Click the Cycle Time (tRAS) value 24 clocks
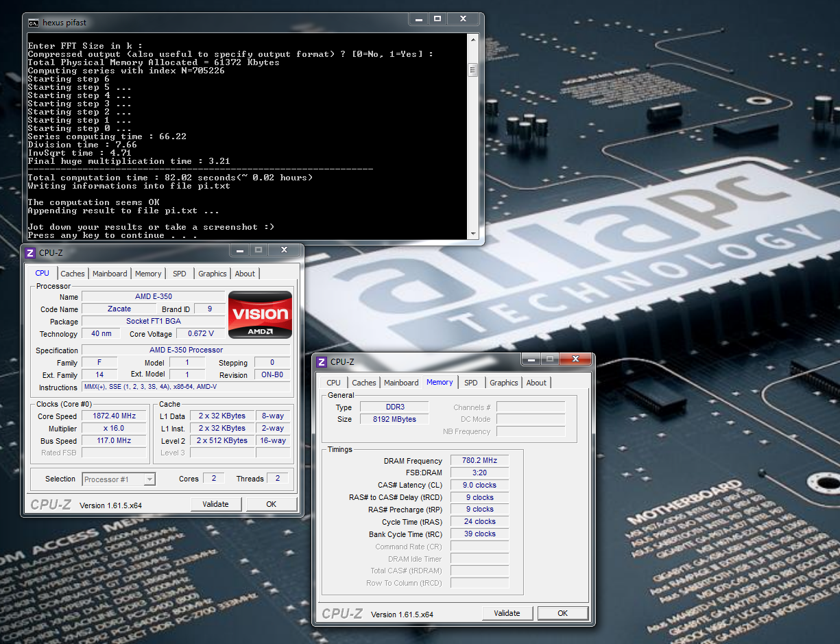The height and width of the screenshot is (644, 840). pyautogui.click(x=479, y=521)
